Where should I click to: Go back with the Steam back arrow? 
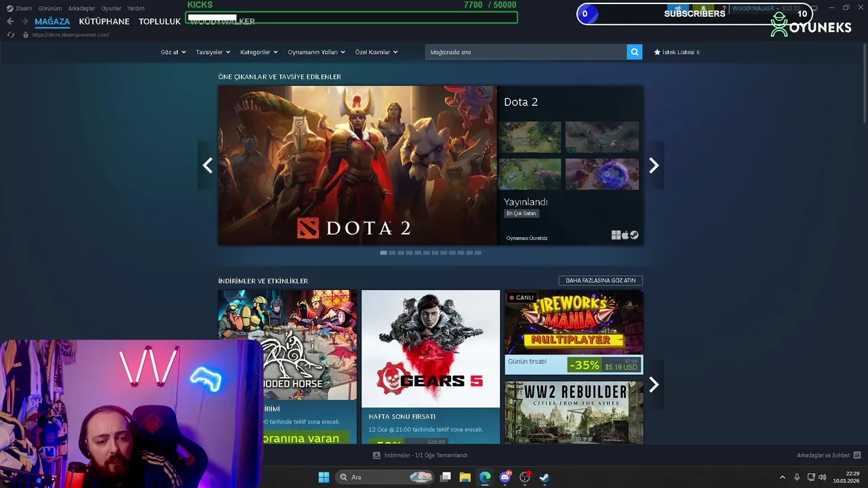point(10,22)
